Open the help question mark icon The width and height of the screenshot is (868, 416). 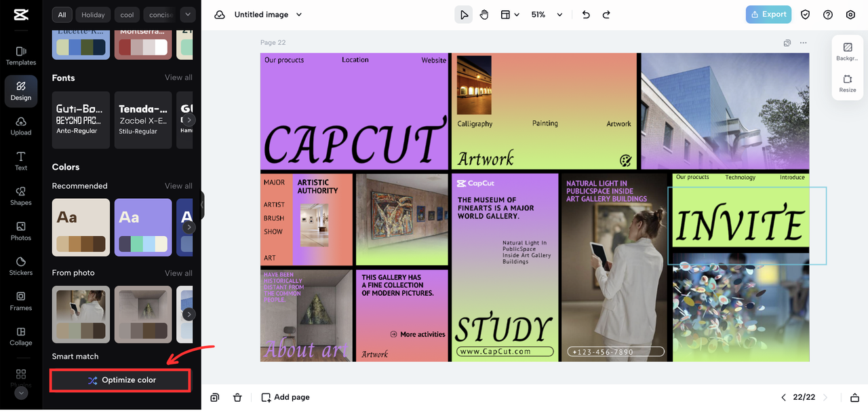828,15
